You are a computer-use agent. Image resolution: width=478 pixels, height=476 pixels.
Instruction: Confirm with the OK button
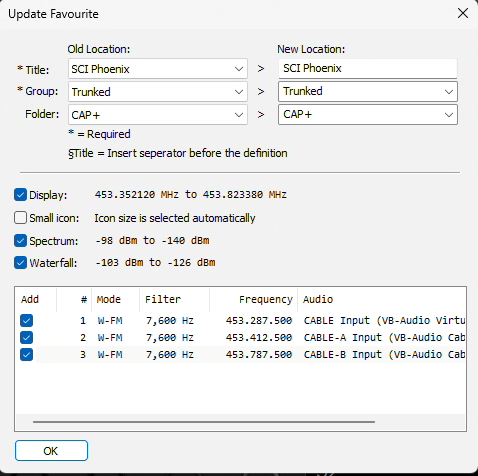(51, 451)
